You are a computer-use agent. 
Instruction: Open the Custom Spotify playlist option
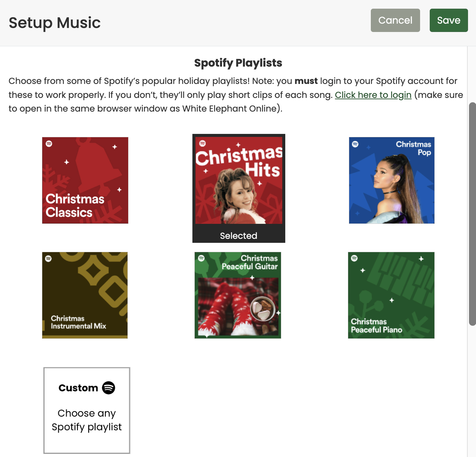pos(87,410)
